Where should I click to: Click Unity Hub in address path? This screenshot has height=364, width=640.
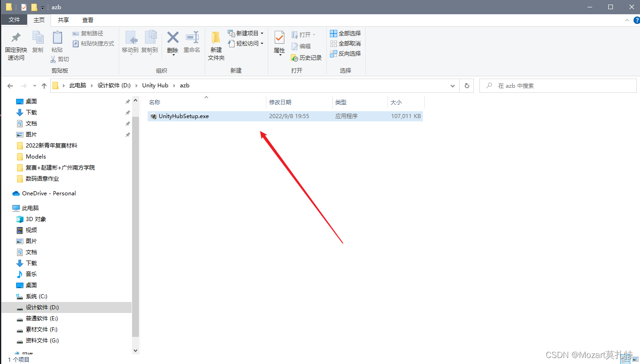tap(155, 85)
